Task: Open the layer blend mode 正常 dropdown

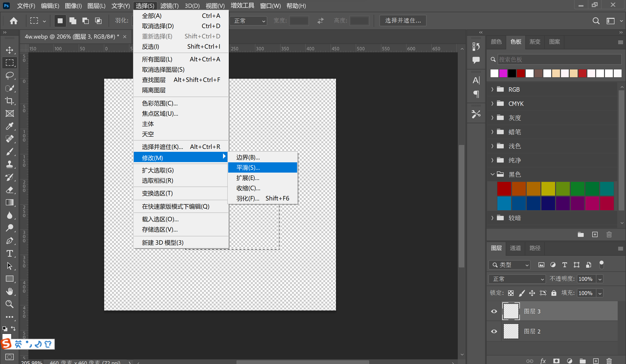Action: click(x=517, y=279)
